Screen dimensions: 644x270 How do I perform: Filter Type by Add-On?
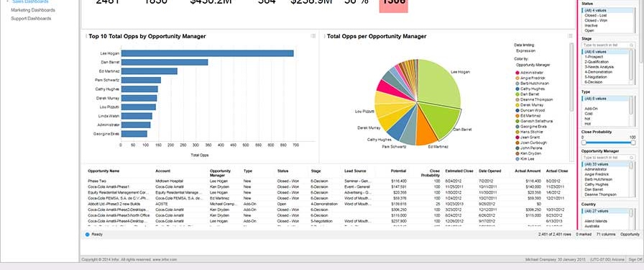click(590, 109)
